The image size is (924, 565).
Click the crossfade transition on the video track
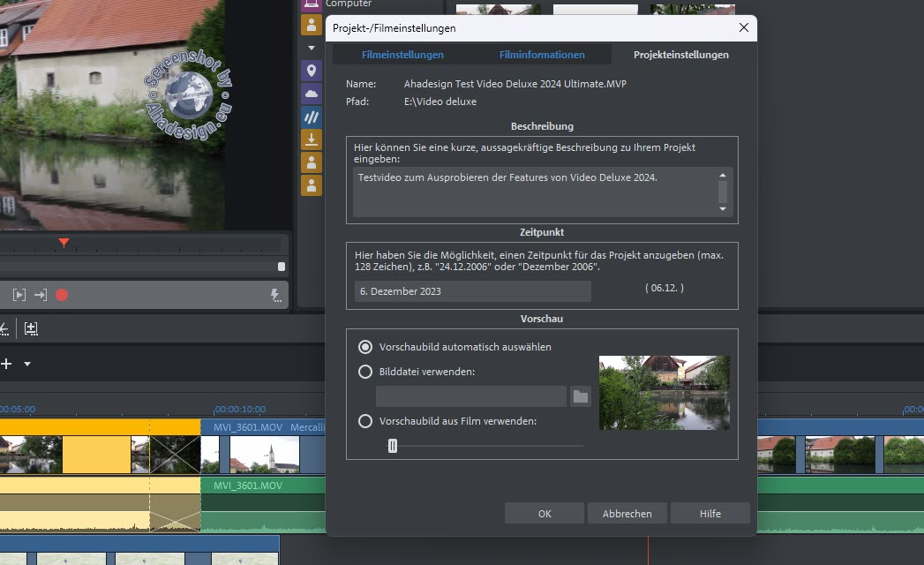pyautogui.click(x=175, y=455)
